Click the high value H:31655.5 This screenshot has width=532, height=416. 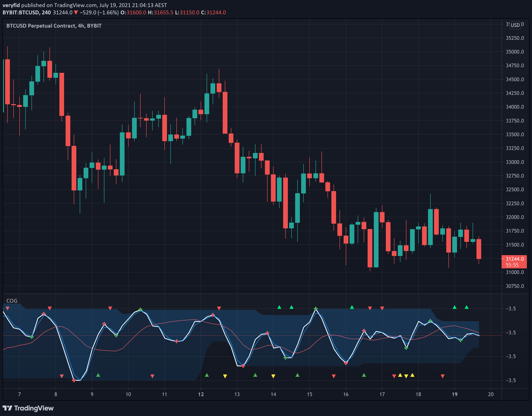coord(161,12)
